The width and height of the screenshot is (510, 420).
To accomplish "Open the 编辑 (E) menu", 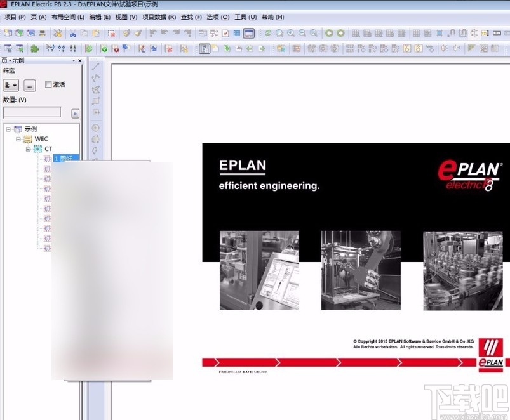I will point(100,17).
